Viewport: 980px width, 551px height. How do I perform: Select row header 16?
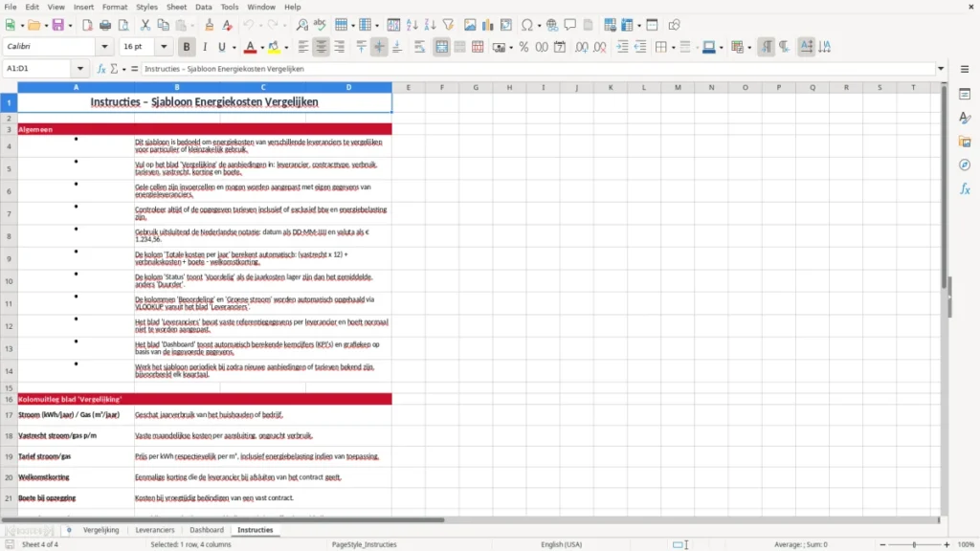[x=9, y=399]
